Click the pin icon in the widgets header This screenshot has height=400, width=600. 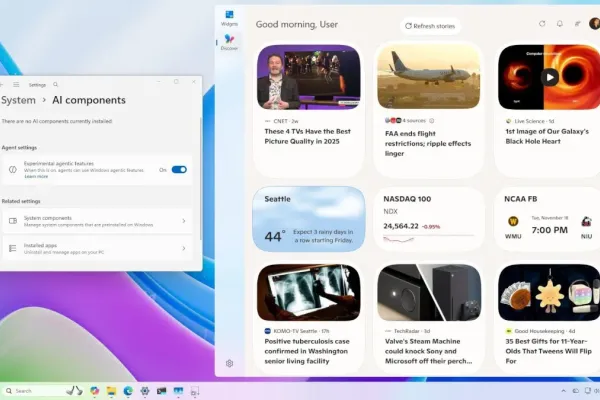tap(577, 24)
